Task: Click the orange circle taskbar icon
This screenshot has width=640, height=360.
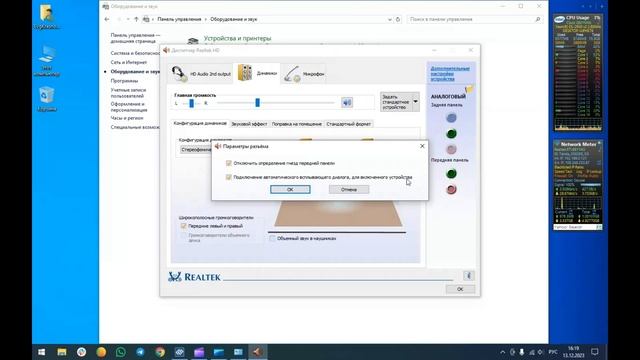Action: tap(101, 352)
